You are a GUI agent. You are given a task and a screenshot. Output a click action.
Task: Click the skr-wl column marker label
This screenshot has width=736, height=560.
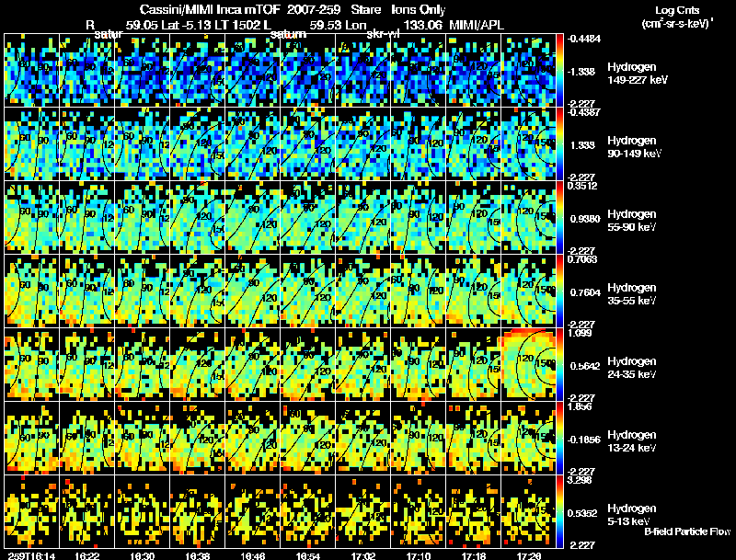[383, 34]
